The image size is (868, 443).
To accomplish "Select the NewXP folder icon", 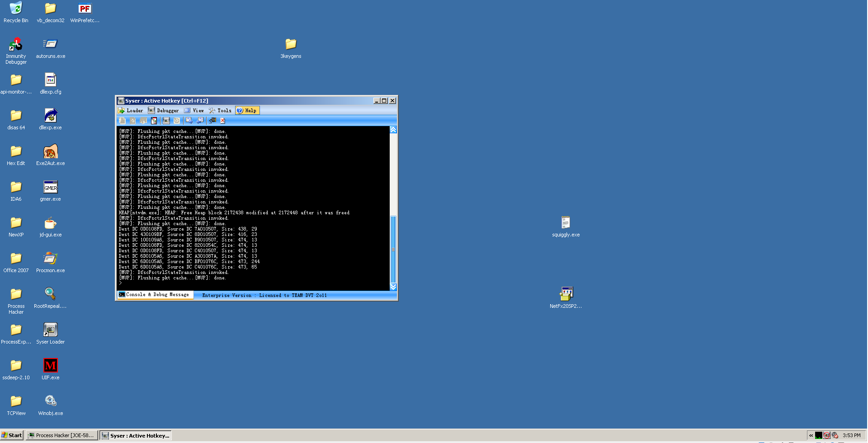I will 16,227.
